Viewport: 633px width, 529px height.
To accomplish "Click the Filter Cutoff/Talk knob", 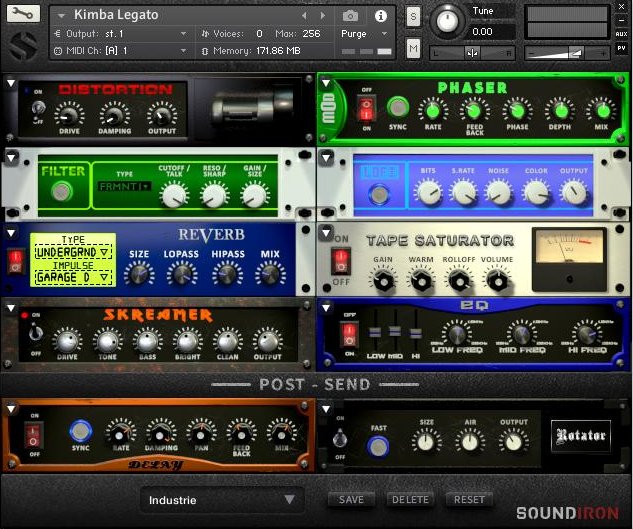I will pos(174,195).
